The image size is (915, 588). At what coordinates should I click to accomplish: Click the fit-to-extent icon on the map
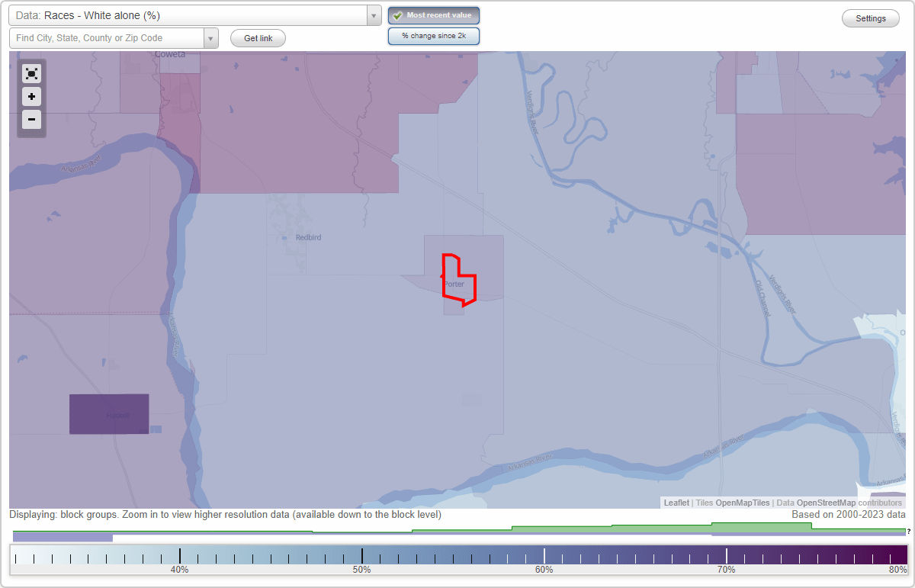[31, 73]
